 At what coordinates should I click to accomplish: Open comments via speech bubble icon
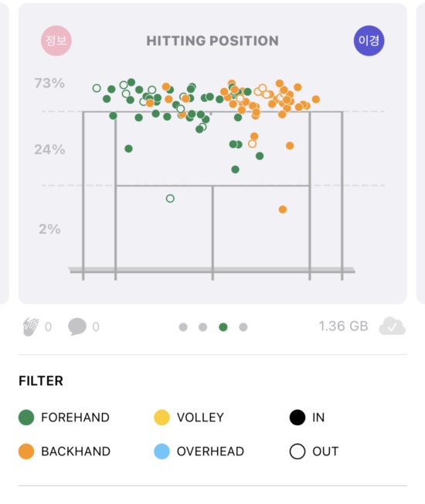coord(77,326)
